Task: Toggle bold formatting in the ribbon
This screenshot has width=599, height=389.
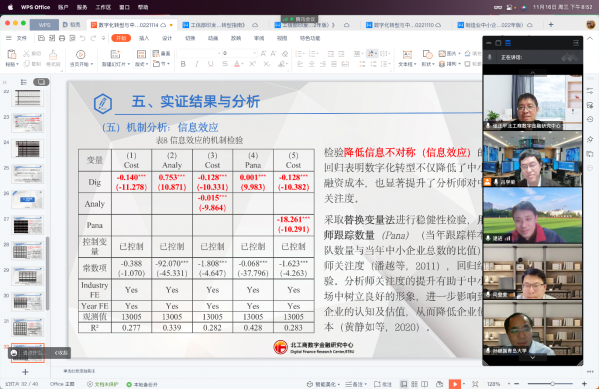Action: click(x=183, y=64)
